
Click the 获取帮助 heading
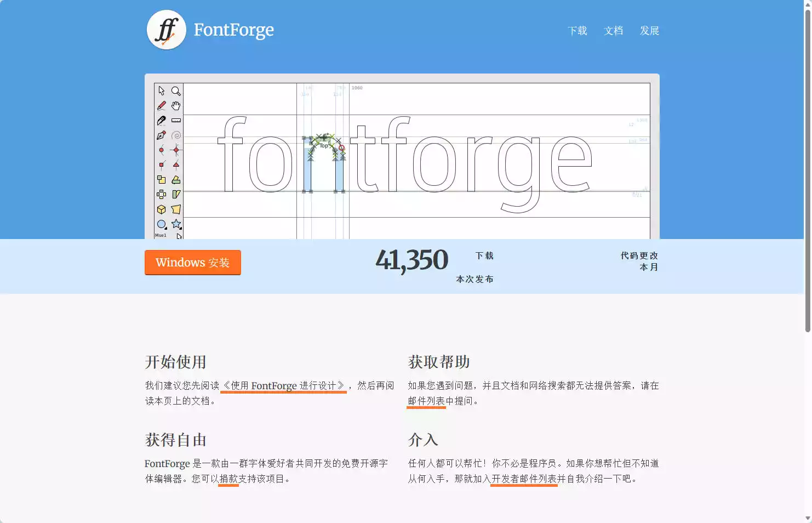coord(439,362)
